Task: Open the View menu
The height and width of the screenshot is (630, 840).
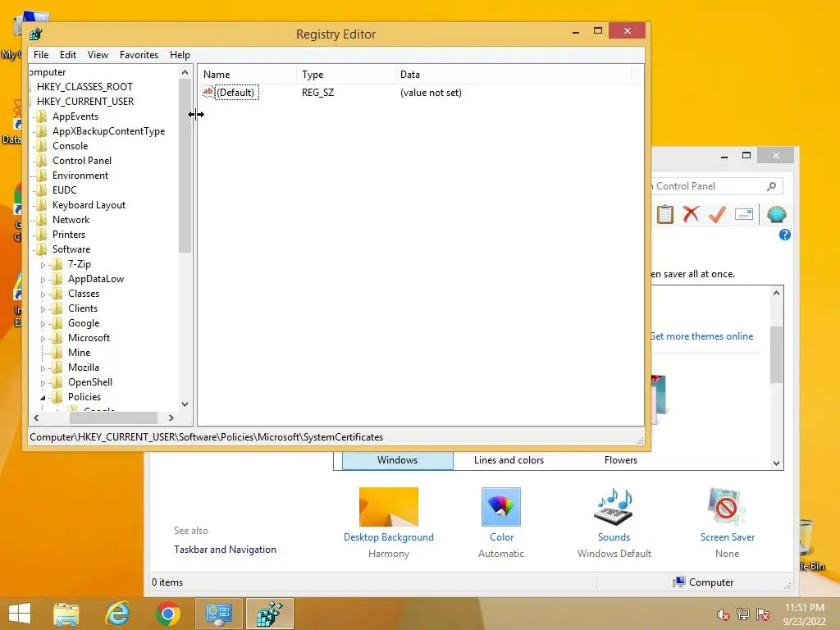Action: (x=98, y=55)
